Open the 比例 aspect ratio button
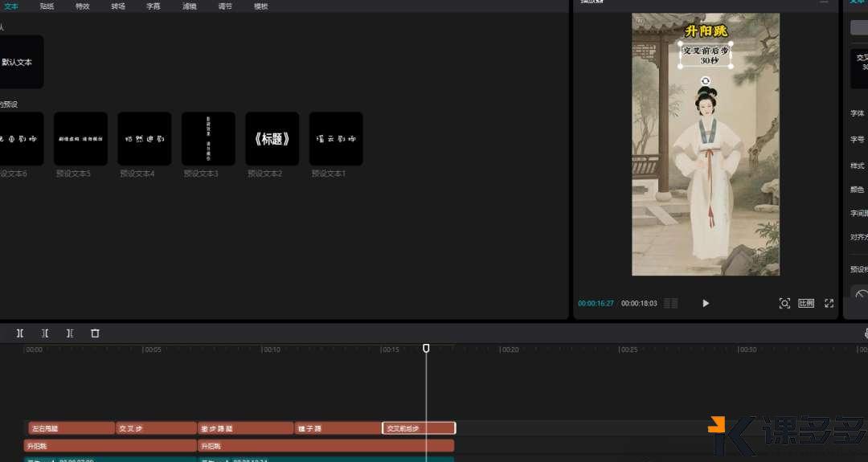This screenshot has width=868, height=462. pyautogui.click(x=806, y=303)
